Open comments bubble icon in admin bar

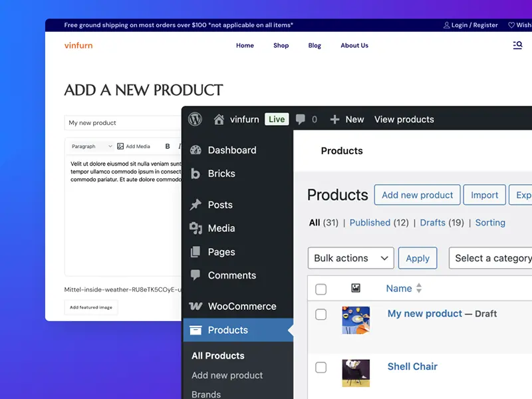tap(301, 120)
